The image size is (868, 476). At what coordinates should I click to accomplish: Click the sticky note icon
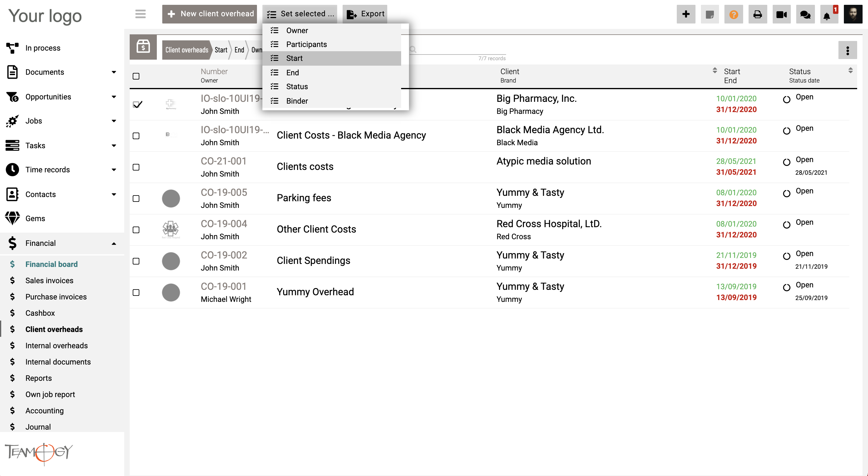710,14
